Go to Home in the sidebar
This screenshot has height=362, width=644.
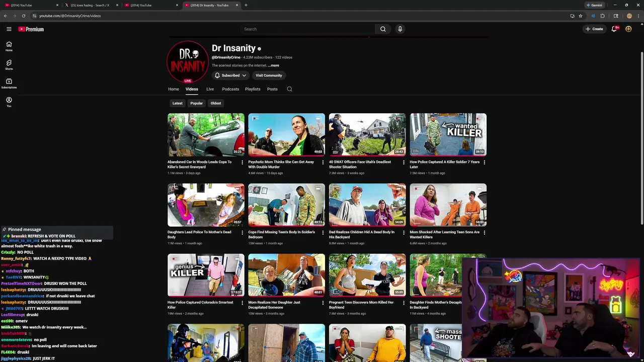9,46
